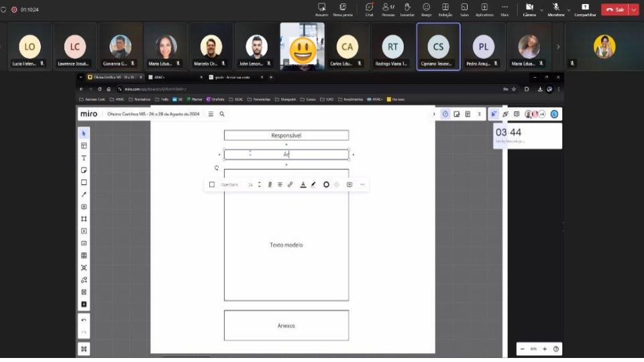The width and height of the screenshot is (644, 362).
Task: Show more participants with the right chevron
Action: [558, 47]
